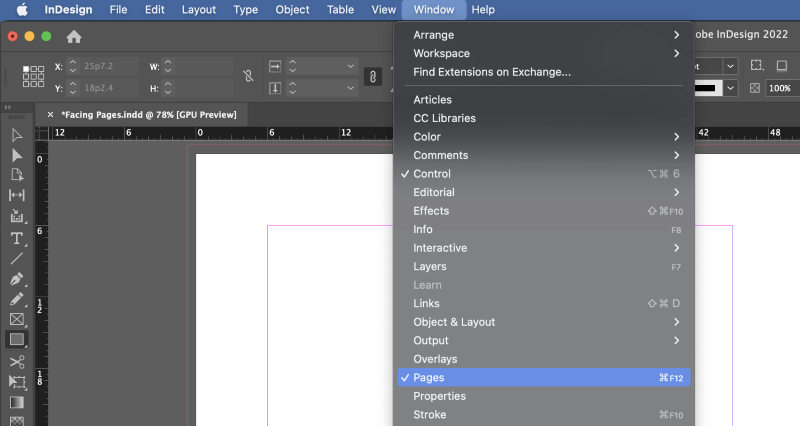Click the square icon at control bar right
Image resolution: width=800 pixels, height=426 pixels.
(782, 65)
